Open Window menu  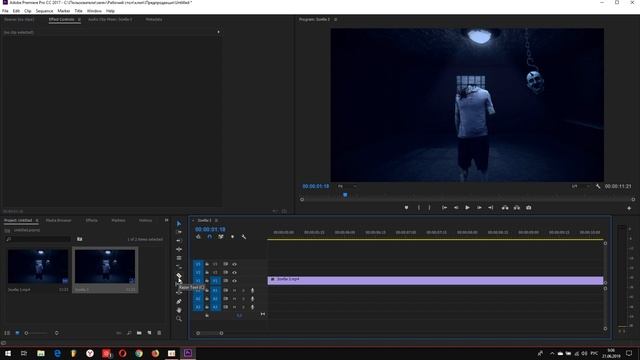(x=94, y=11)
